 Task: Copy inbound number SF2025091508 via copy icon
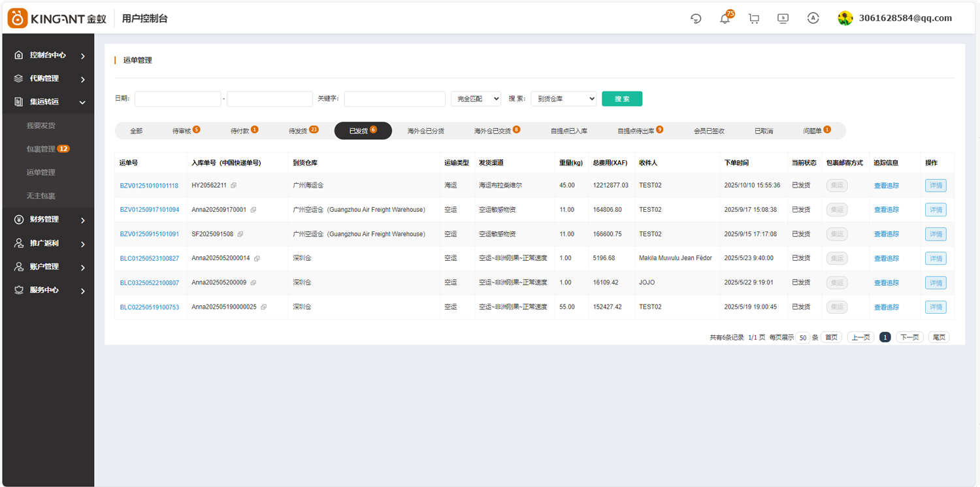(240, 234)
